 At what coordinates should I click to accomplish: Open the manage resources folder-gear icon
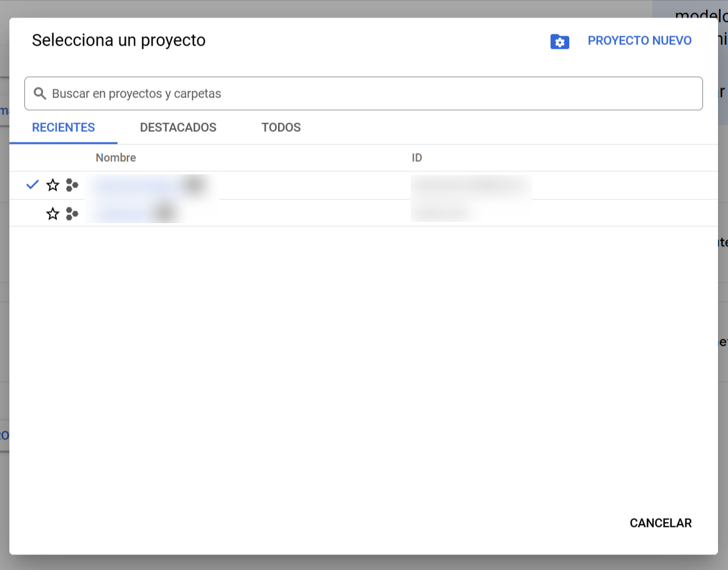pyautogui.click(x=559, y=42)
